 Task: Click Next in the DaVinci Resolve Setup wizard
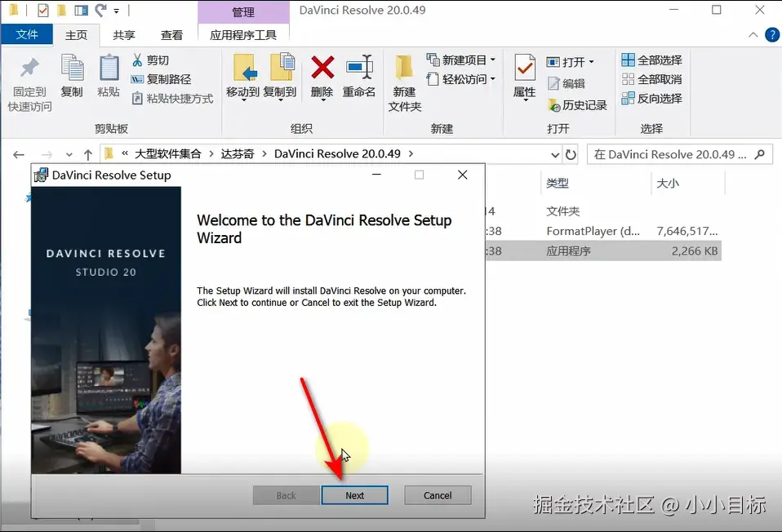[x=354, y=495]
